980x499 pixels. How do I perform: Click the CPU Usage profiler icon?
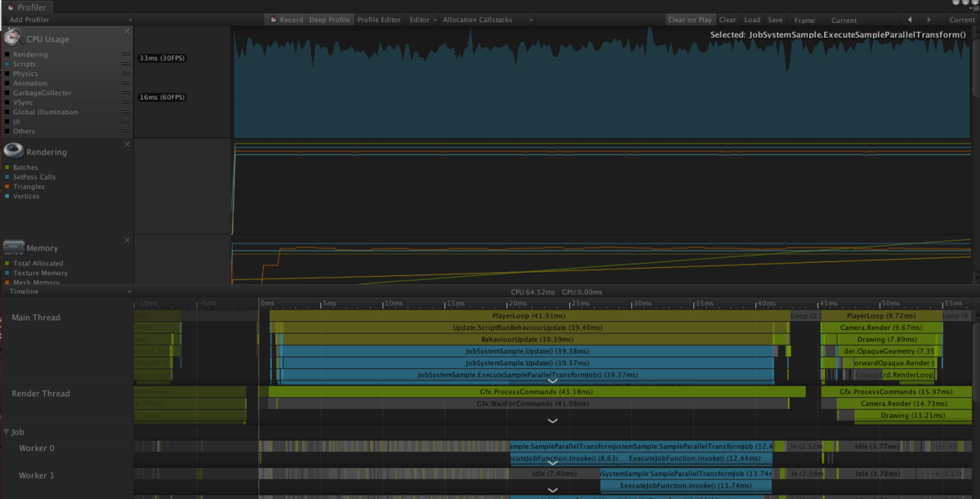click(x=12, y=38)
